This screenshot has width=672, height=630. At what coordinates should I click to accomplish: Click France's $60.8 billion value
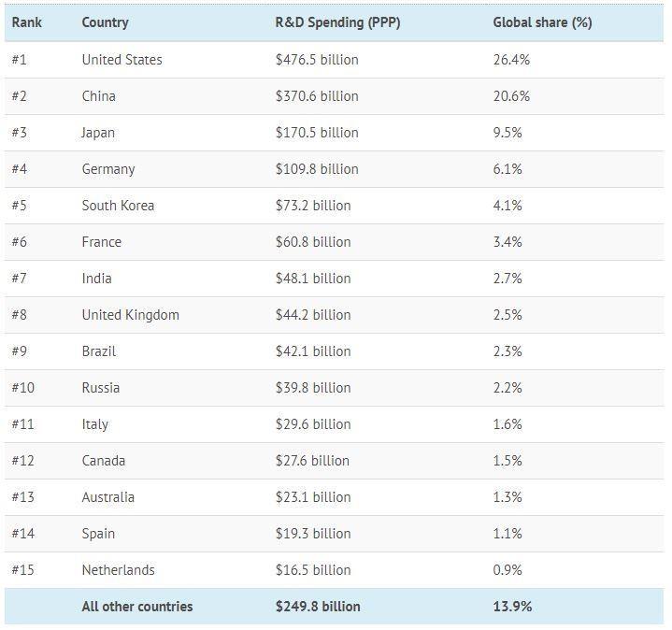(313, 242)
